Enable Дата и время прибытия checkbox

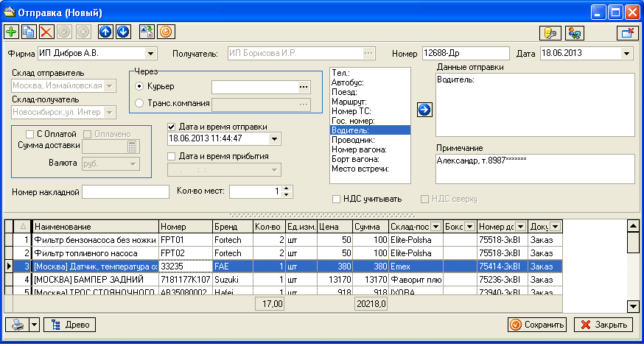171,156
